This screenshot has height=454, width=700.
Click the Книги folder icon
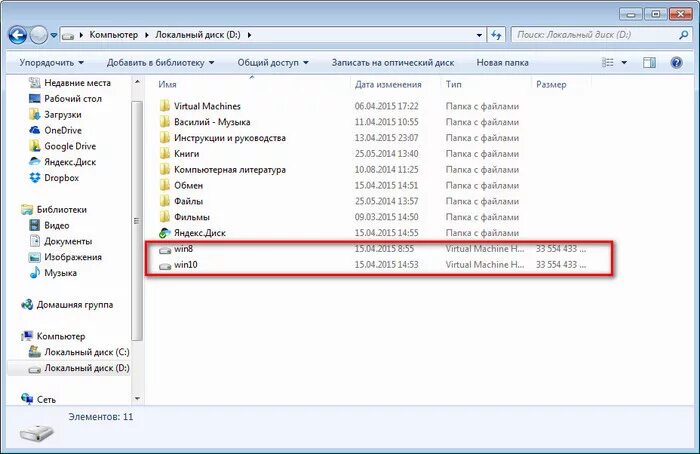click(x=165, y=154)
